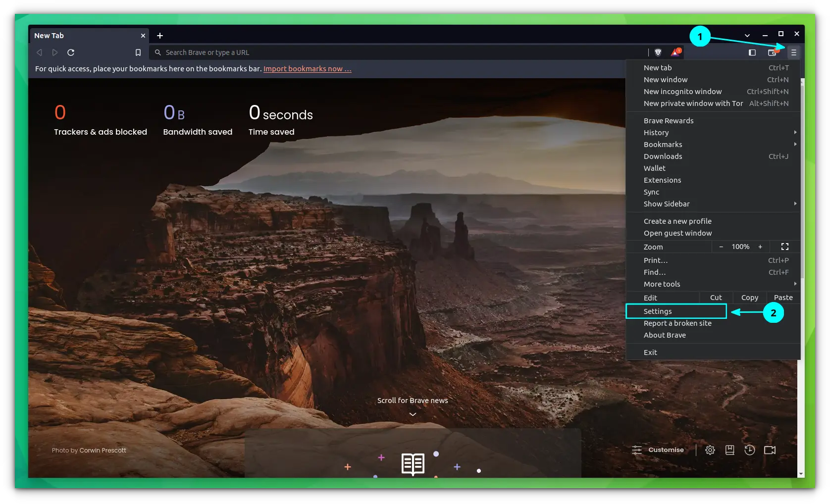Open history clock icon at page bottom
830x504 pixels.
tap(750, 450)
